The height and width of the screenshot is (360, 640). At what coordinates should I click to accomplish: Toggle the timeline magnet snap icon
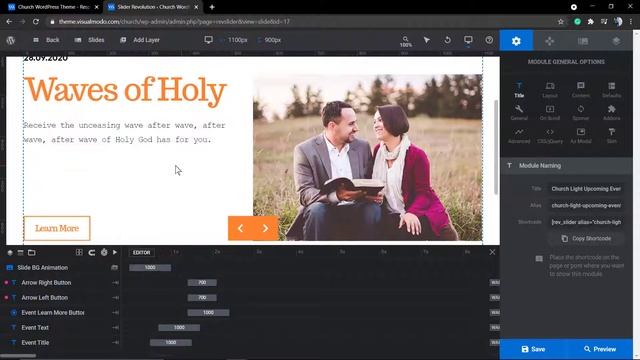click(x=92, y=253)
